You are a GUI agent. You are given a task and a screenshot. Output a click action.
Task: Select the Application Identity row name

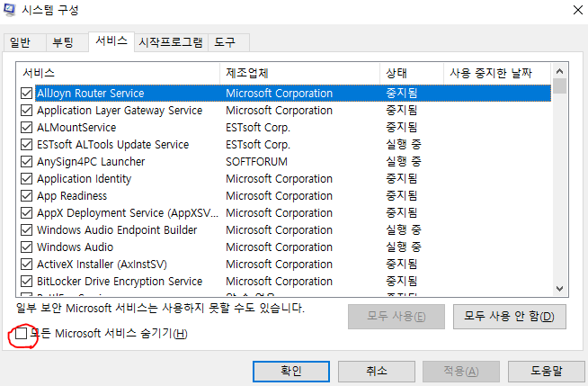pyautogui.click(x=84, y=178)
